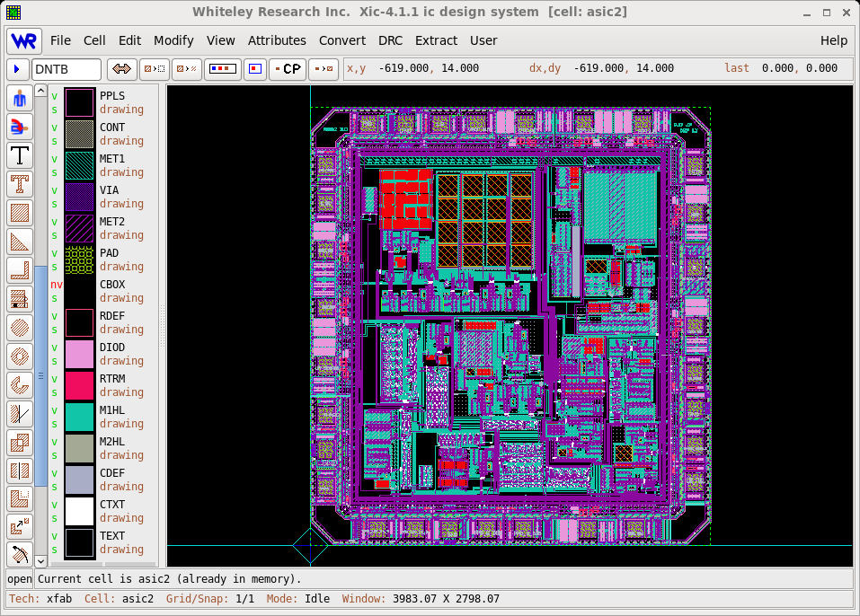Click the blue arrow button left of DNTB
The width and height of the screenshot is (860, 616).
click(17, 68)
